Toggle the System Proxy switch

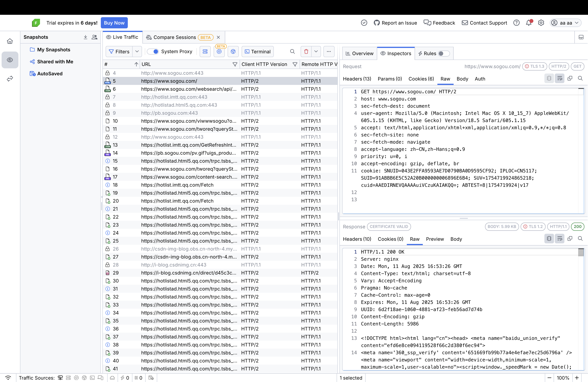click(x=153, y=51)
